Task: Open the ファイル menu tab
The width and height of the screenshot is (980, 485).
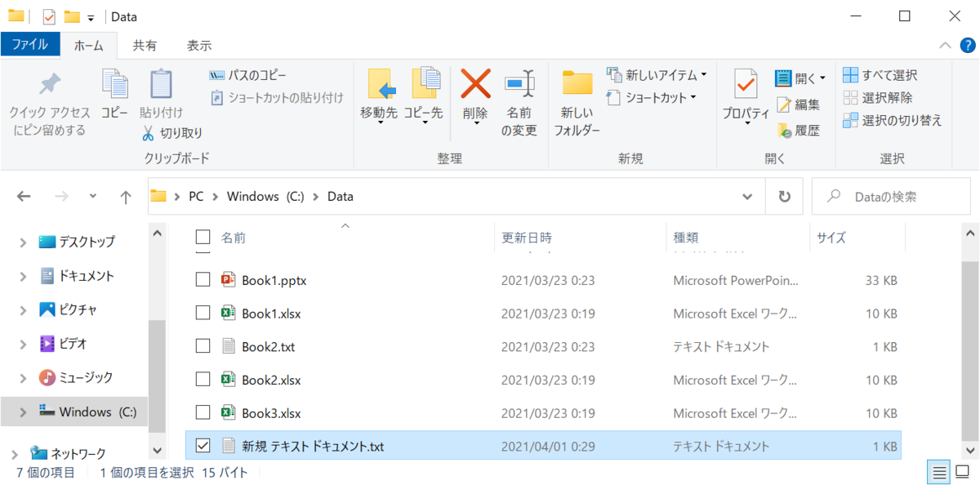Action: [x=30, y=45]
